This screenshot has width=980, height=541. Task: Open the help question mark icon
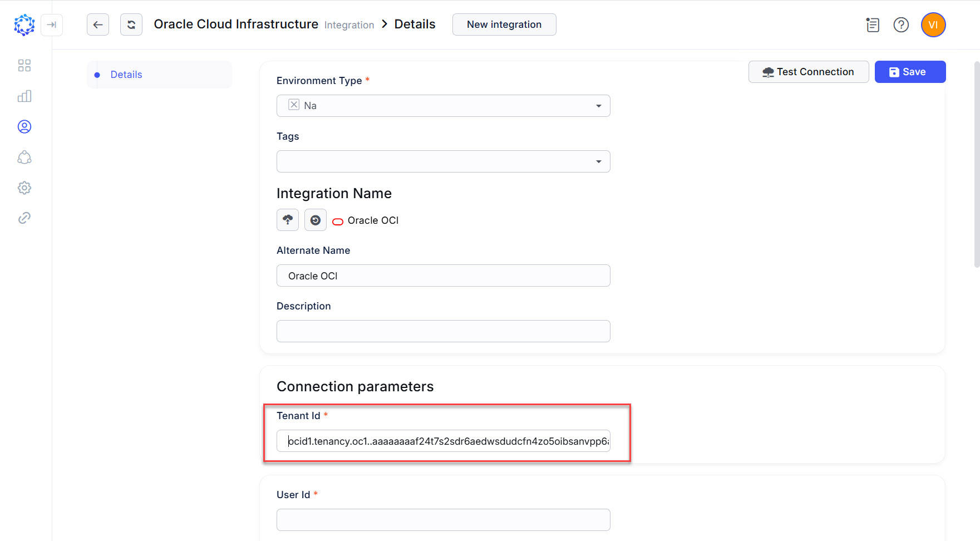click(901, 25)
